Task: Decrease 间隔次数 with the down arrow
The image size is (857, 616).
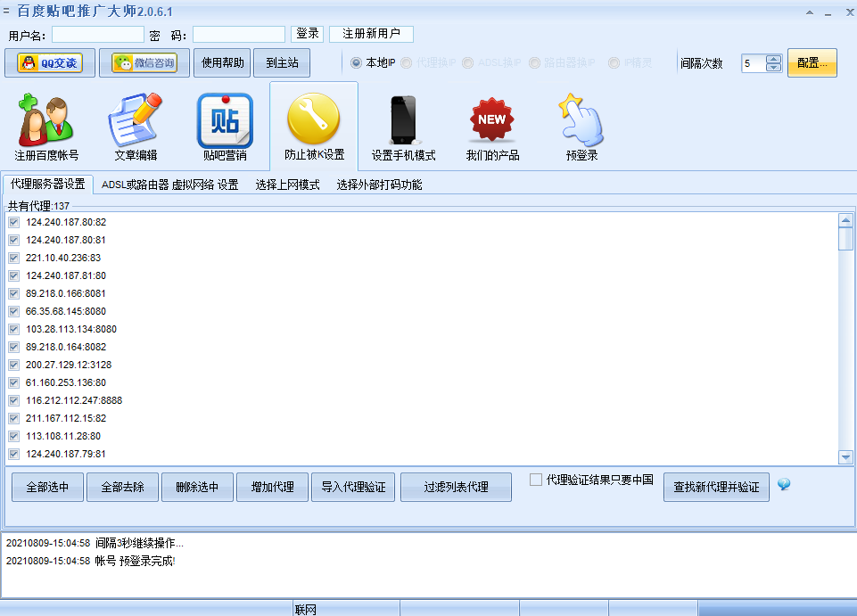Action: click(x=773, y=67)
